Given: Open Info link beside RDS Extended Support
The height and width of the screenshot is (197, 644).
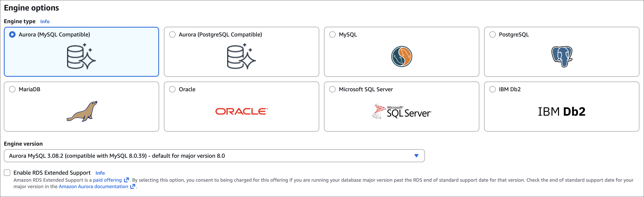Looking at the screenshot, I should pos(100,173).
